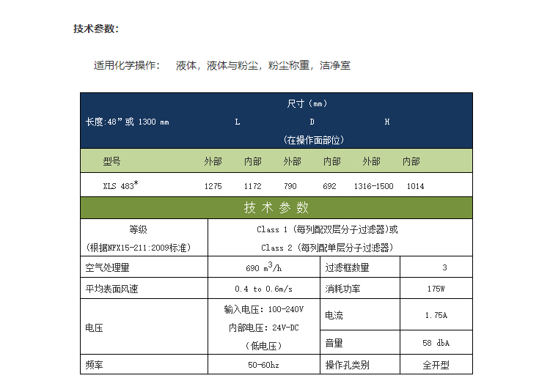Click the filter count value 3
The image size is (550, 392).
click(x=445, y=267)
